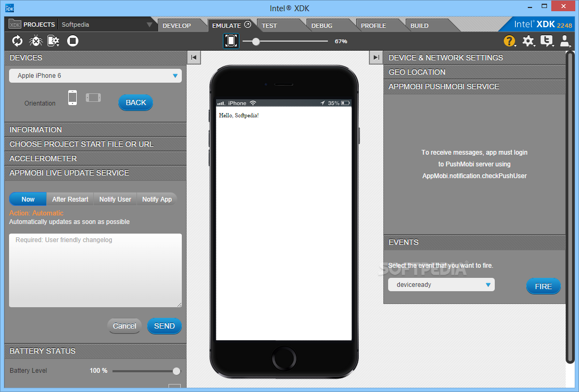The image size is (579, 392).
Task: Click the BACK button
Action: coord(135,103)
